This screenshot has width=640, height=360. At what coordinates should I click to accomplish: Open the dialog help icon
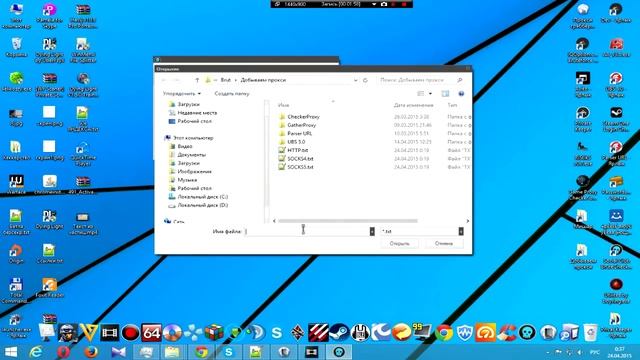[461, 94]
